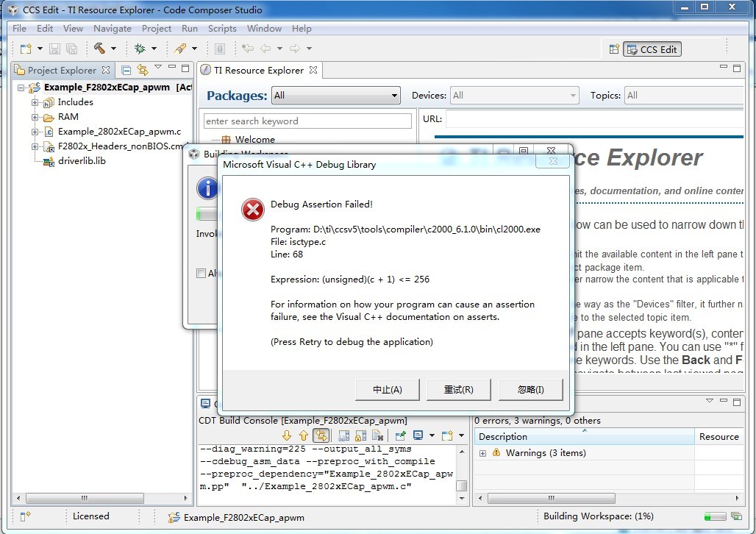Open the Run menu
756x534 pixels.
click(x=190, y=29)
